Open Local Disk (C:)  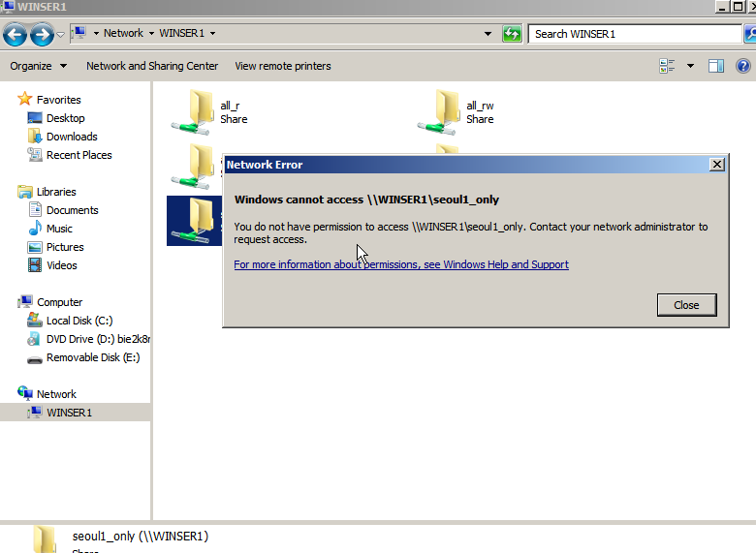(x=79, y=321)
